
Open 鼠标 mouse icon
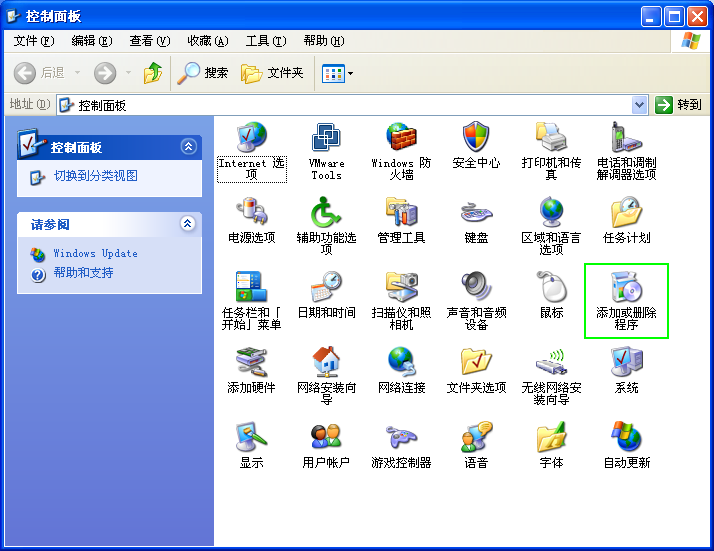pyautogui.click(x=551, y=287)
